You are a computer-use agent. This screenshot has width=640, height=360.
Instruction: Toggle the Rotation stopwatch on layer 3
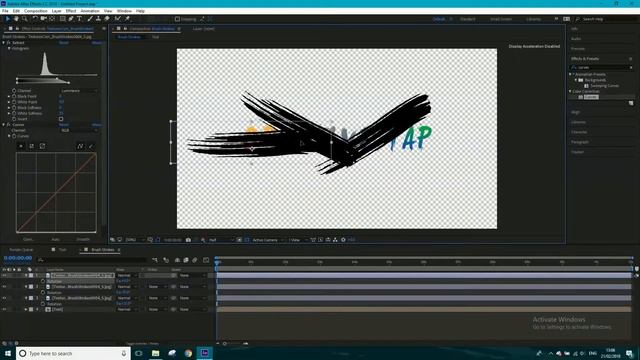tap(43, 304)
